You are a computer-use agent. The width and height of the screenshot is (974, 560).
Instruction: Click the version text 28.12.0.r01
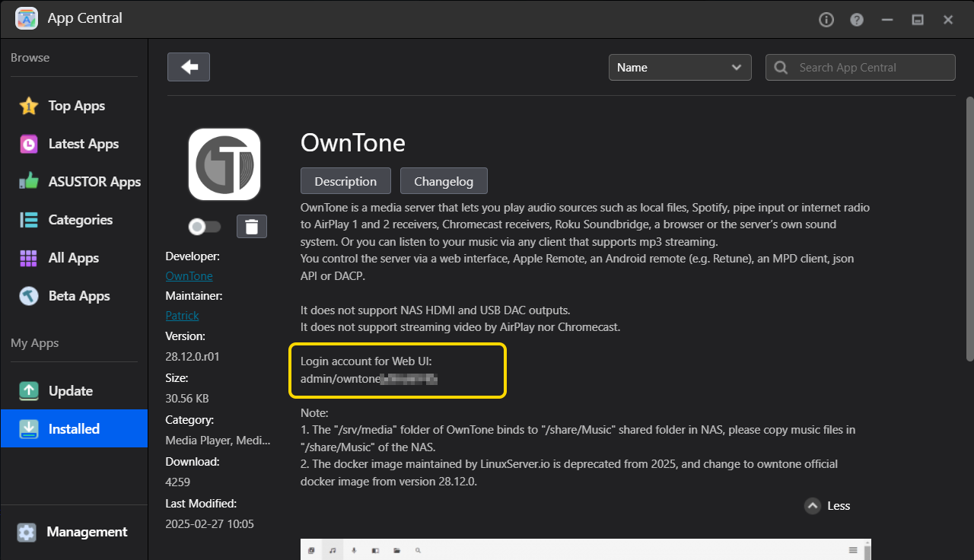(x=193, y=356)
